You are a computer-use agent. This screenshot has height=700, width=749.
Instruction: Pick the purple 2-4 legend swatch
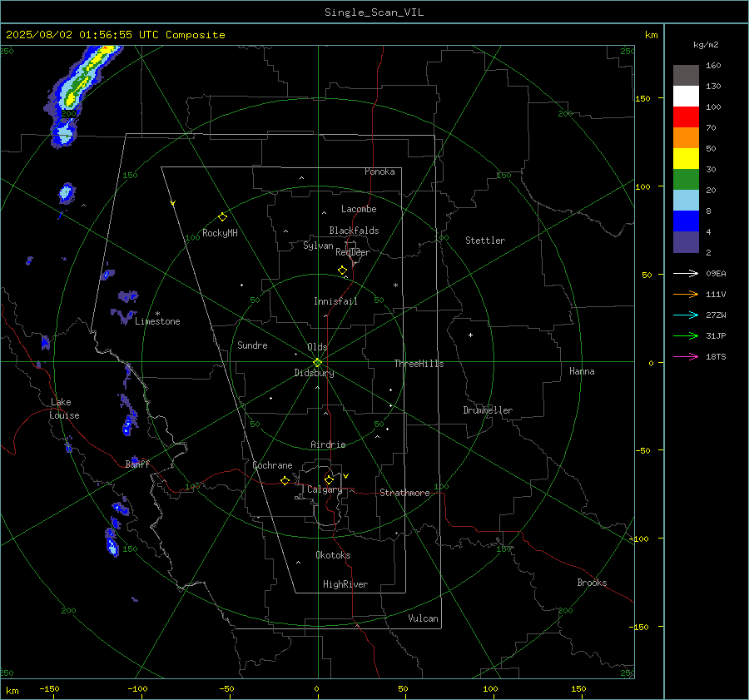[x=686, y=241]
